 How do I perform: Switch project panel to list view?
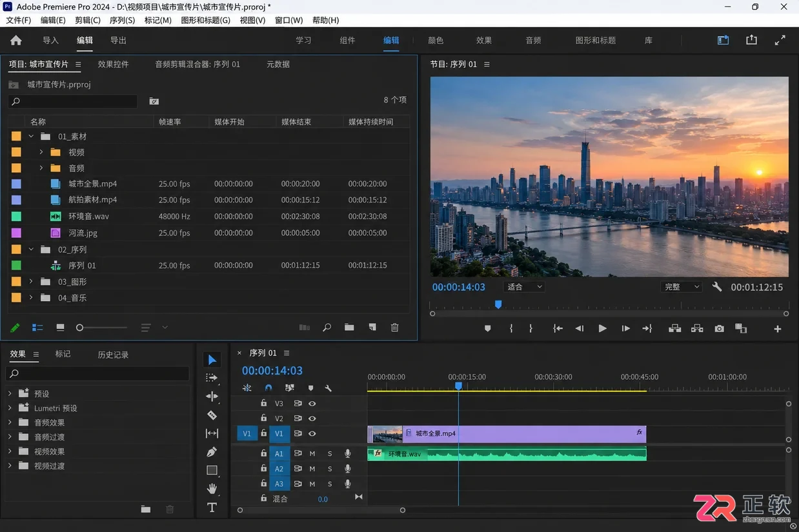37,328
